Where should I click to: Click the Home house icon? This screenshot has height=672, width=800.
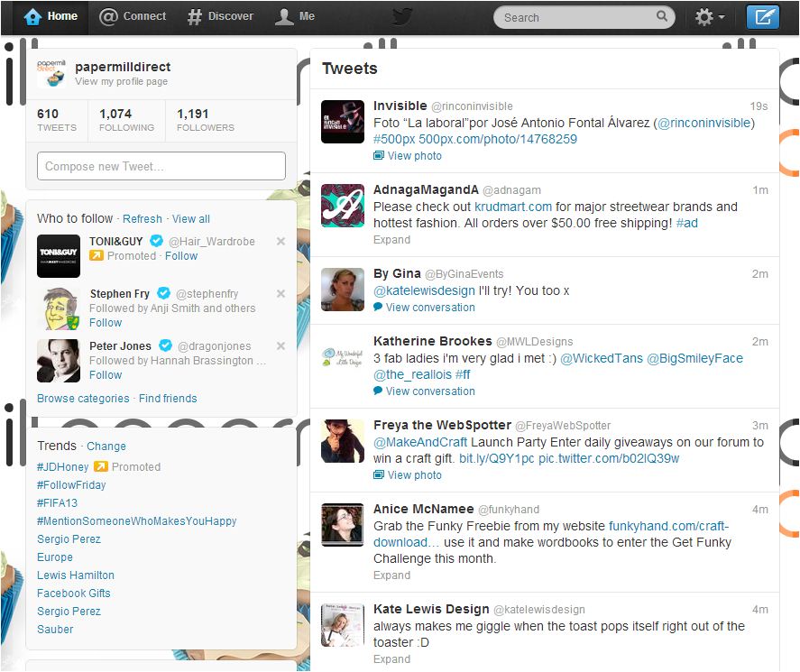pos(32,17)
